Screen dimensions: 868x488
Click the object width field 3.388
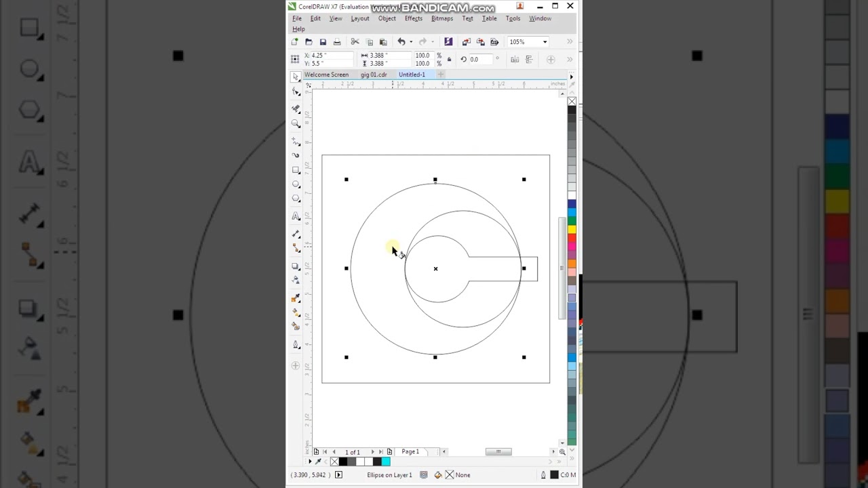390,56
